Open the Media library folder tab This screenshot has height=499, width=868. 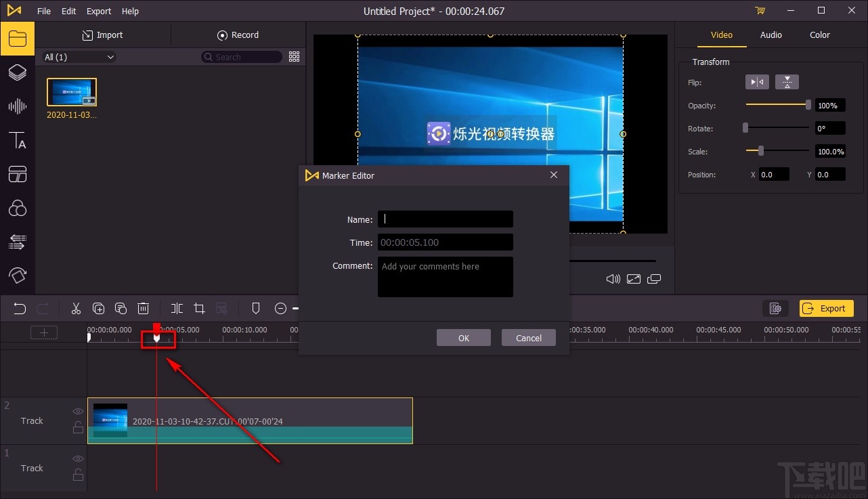pos(18,38)
